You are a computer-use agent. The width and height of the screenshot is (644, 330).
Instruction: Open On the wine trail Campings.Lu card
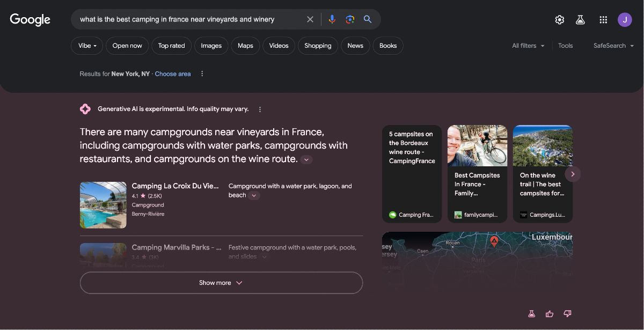tap(543, 174)
